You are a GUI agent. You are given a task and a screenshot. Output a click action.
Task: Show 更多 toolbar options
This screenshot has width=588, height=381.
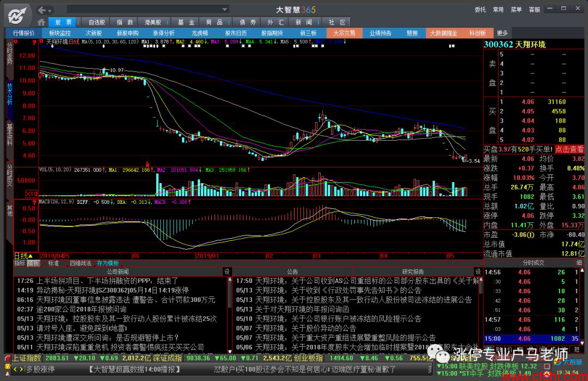click(502, 33)
